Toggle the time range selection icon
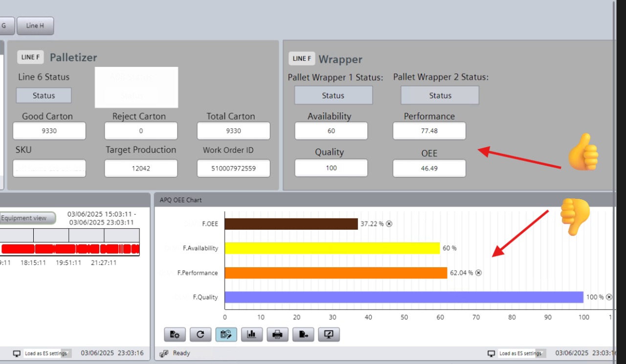The image size is (626, 364). pos(226,334)
